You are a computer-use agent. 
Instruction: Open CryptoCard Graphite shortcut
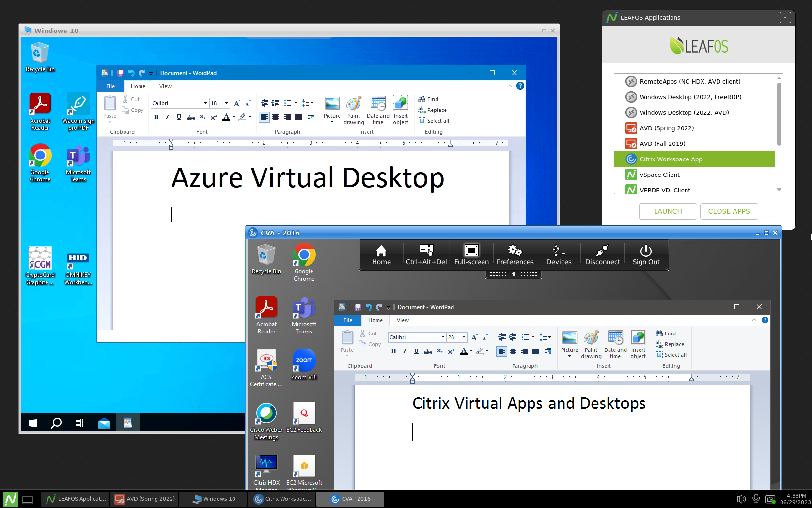point(40,266)
